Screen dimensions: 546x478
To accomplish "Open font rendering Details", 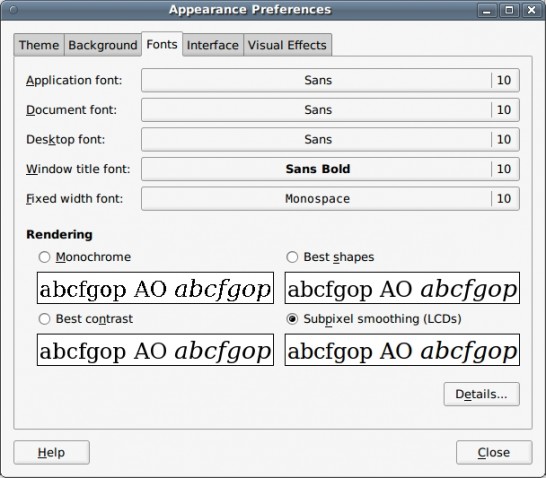I will pos(482,394).
